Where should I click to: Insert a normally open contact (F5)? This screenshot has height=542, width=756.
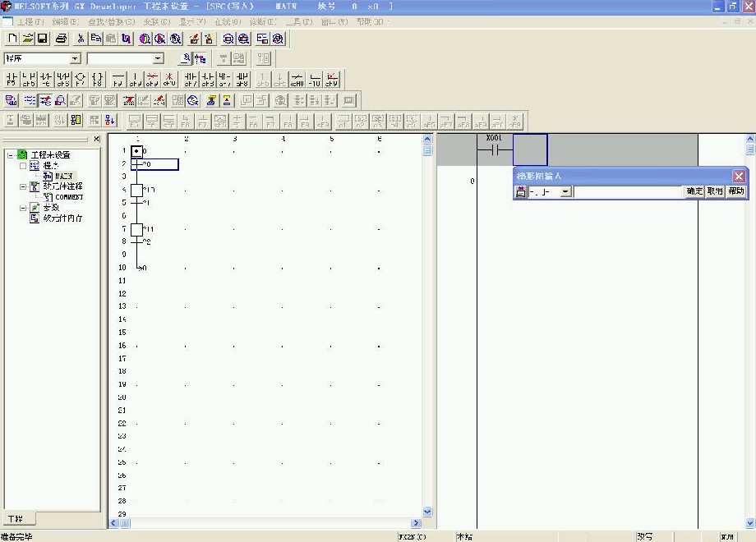[x=12, y=80]
